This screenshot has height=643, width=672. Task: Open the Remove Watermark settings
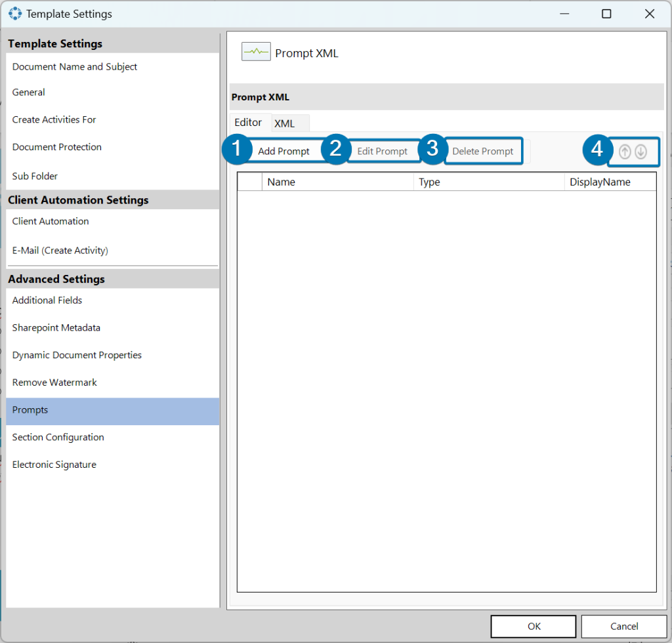pyautogui.click(x=113, y=383)
